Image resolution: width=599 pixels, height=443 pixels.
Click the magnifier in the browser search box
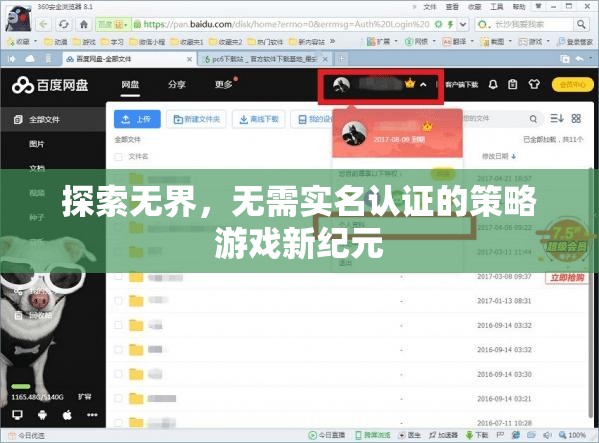tap(581, 24)
